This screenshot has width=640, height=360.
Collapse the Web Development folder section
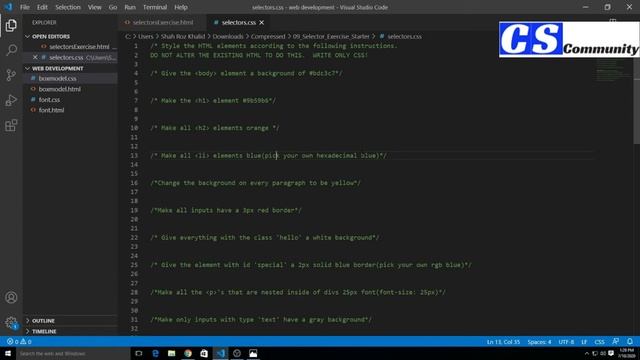[x=54, y=68]
